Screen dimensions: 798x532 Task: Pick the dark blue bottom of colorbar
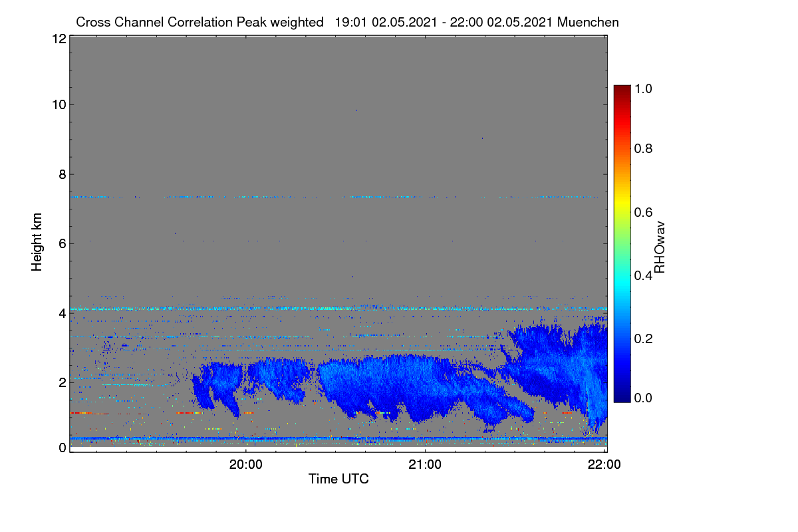click(x=622, y=398)
